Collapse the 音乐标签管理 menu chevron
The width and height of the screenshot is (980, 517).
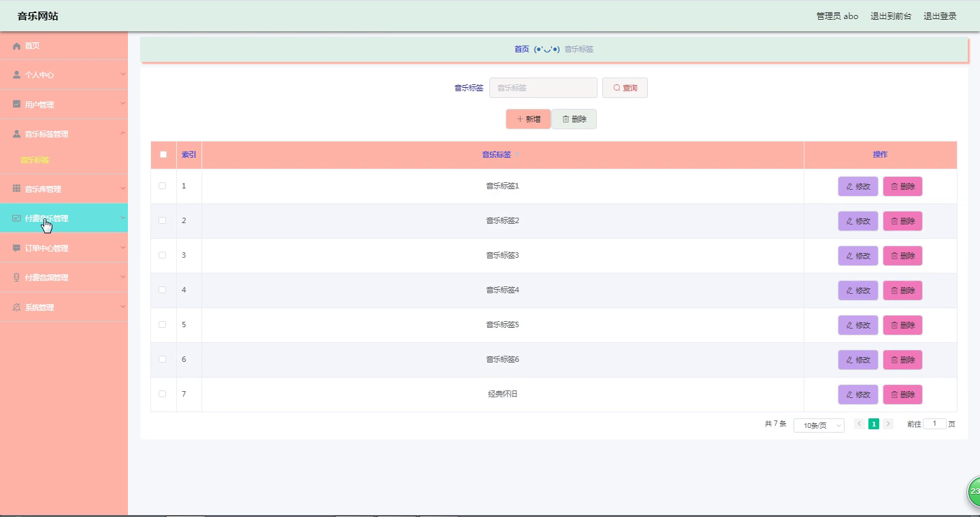pos(123,133)
